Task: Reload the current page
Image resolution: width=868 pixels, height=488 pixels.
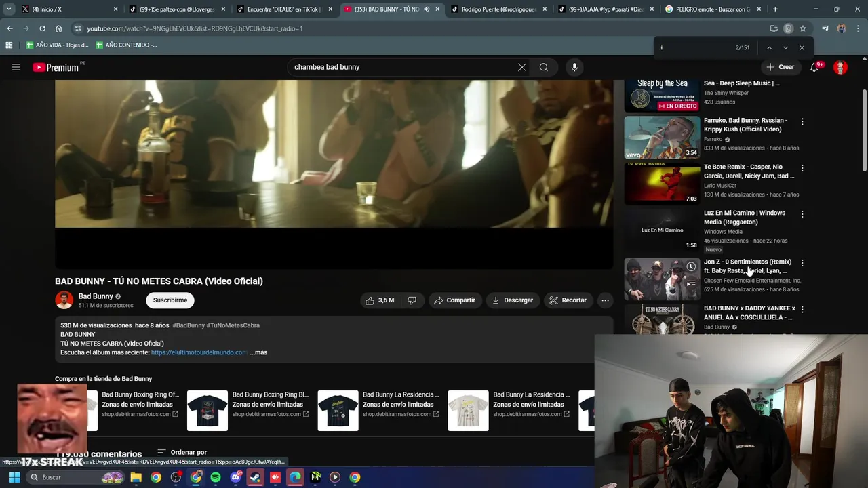Action: (x=42, y=28)
